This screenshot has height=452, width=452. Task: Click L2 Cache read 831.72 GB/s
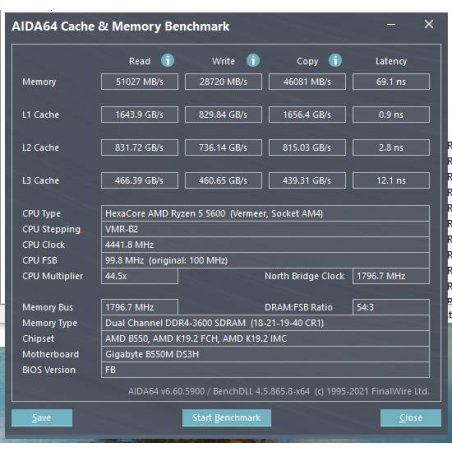(140, 148)
